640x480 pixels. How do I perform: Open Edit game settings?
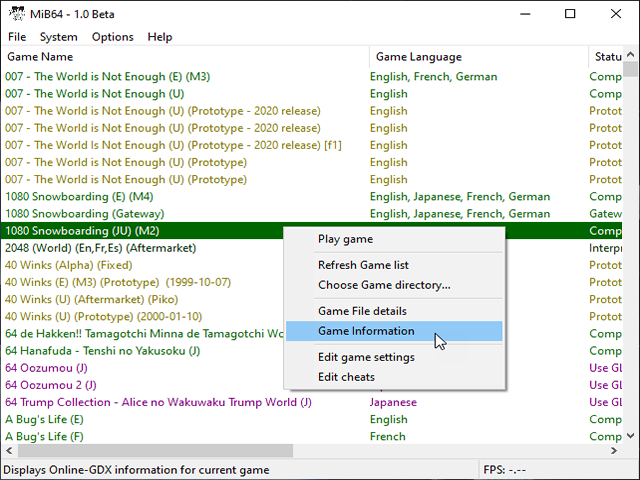[x=366, y=357]
